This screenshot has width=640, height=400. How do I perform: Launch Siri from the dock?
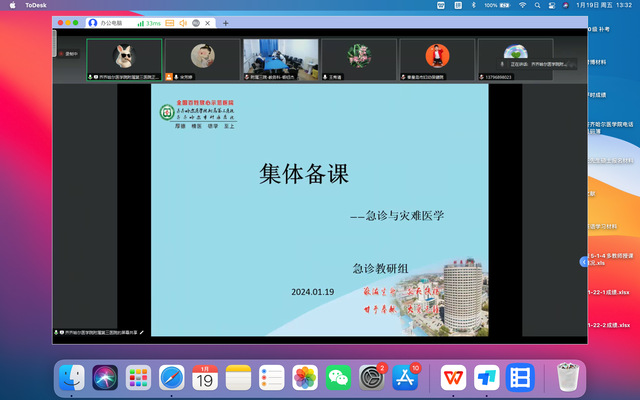point(105,377)
